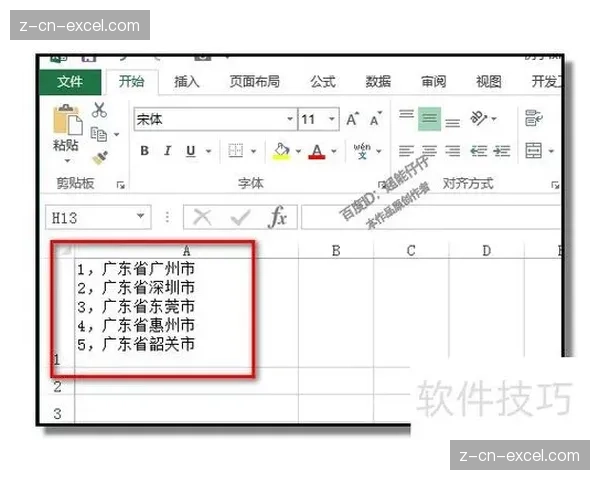
Task: Decrease font size with smaller A
Action: coord(376,119)
